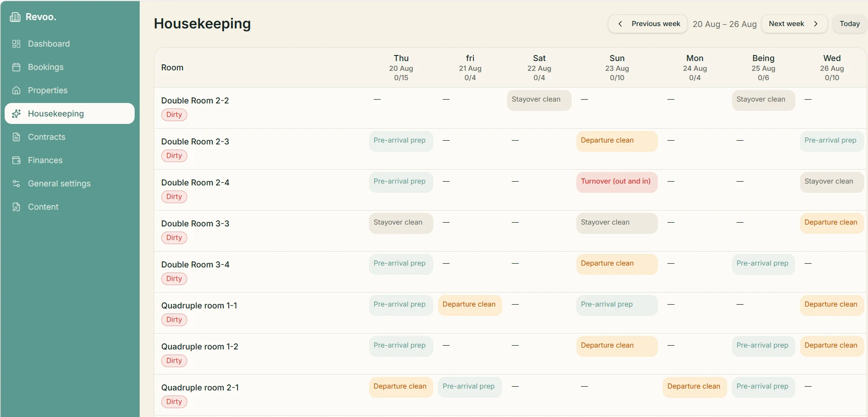This screenshot has width=868, height=417.
Task: Open Properties from the sidebar
Action: point(70,90)
